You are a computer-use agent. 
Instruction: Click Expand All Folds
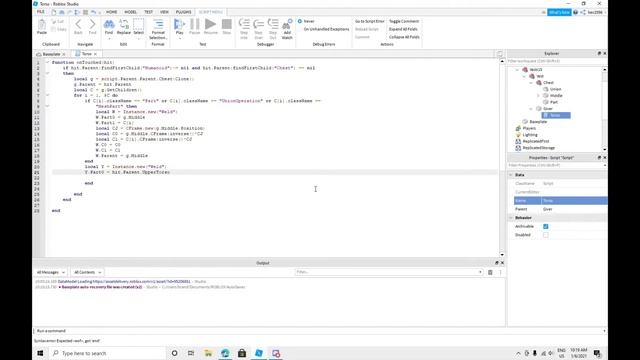(403, 29)
